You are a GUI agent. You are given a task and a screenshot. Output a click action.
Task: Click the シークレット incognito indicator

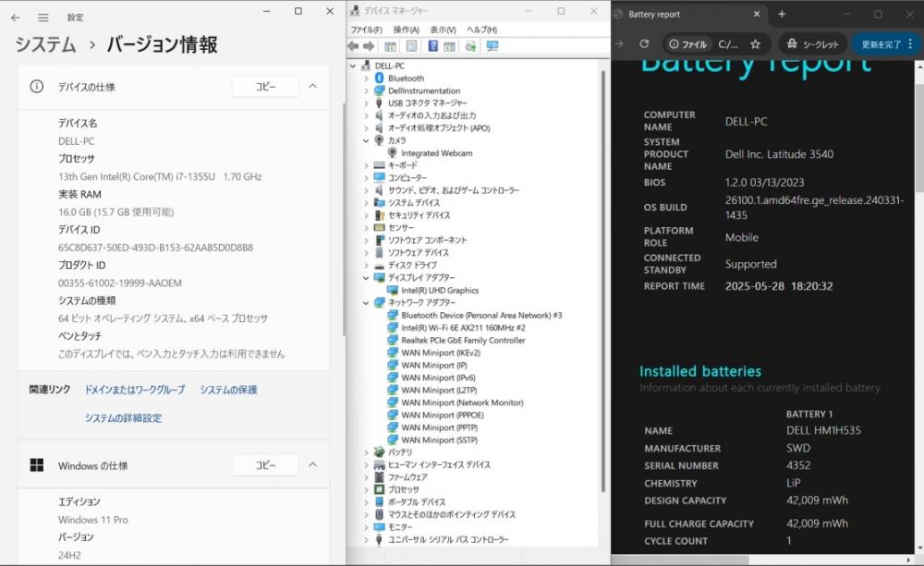click(x=812, y=44)
